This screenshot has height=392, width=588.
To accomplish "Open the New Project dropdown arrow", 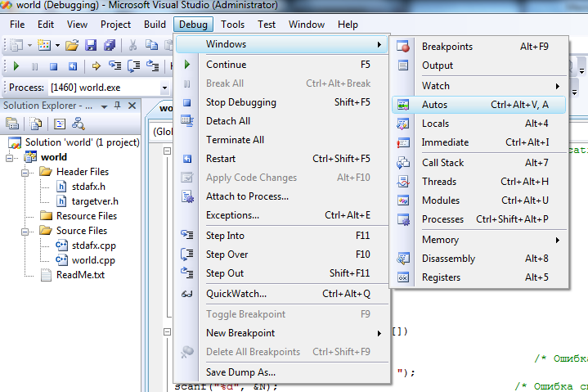I will click(x=29, y=46).
